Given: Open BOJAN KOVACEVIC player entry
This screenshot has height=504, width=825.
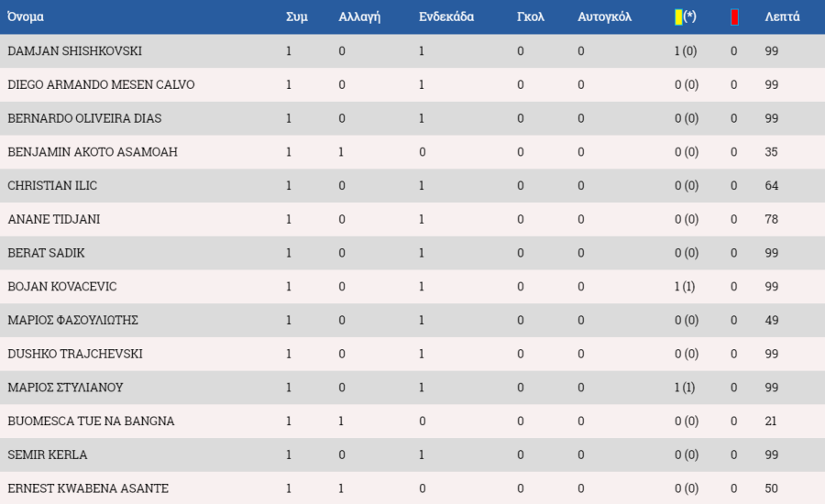Looking at the screenshot, I should 62,287.
